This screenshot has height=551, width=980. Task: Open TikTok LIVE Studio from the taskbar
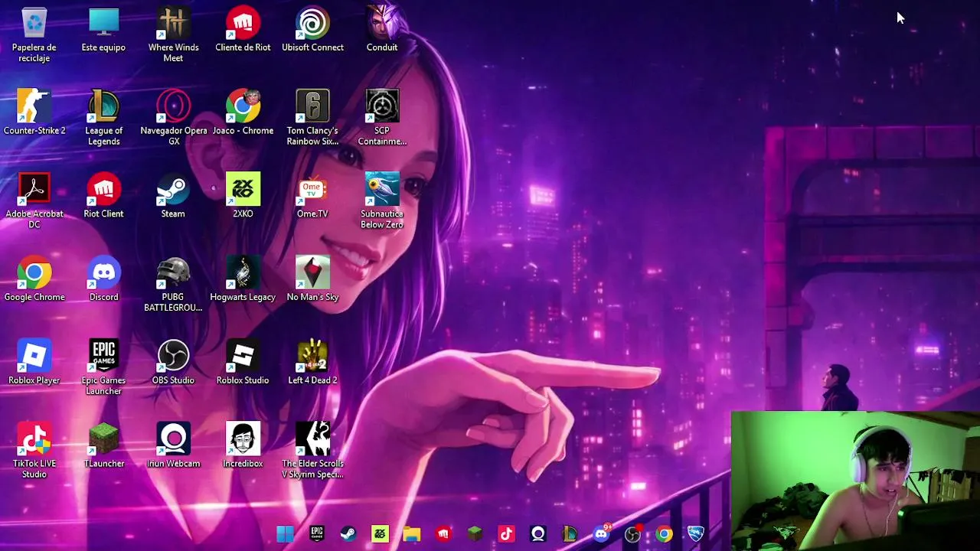coord(506,534)
